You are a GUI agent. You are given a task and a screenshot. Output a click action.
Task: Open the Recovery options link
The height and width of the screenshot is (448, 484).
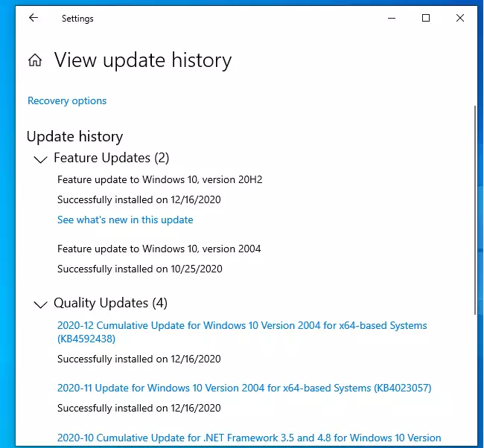click(67, 101)
